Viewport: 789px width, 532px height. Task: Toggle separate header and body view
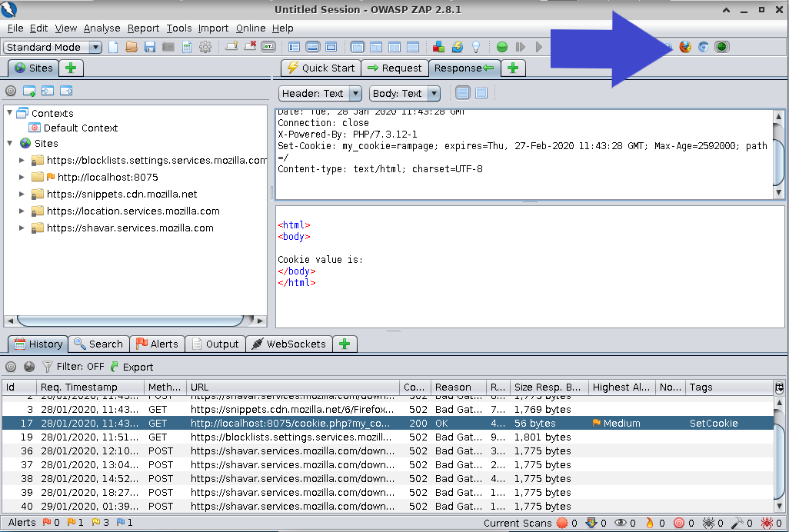click(x=463, y=93)
